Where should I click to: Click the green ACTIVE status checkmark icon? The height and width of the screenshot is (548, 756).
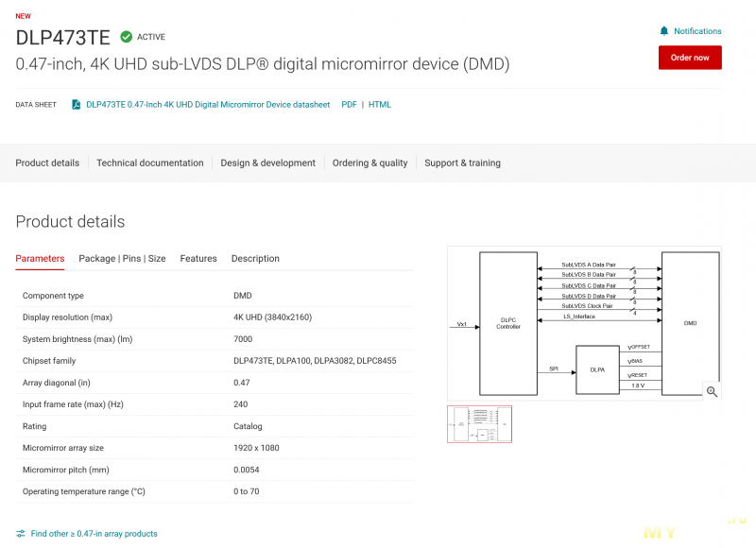tap(126, 37)
